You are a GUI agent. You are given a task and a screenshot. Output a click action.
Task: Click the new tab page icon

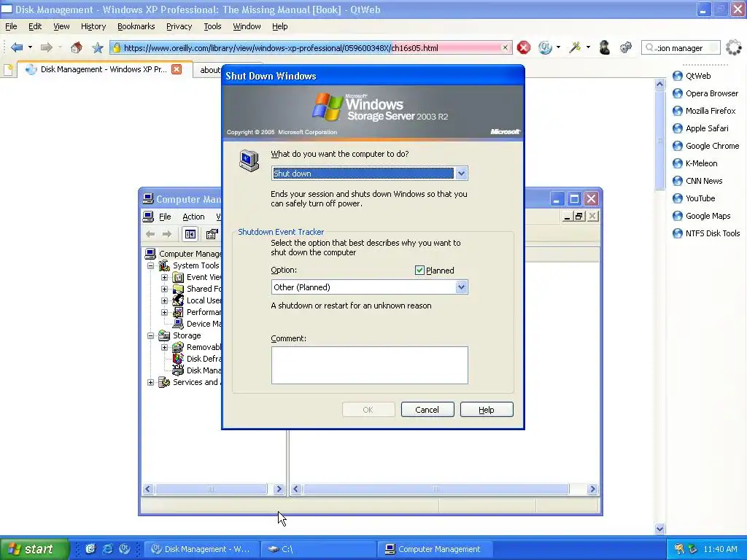(8, 69)
